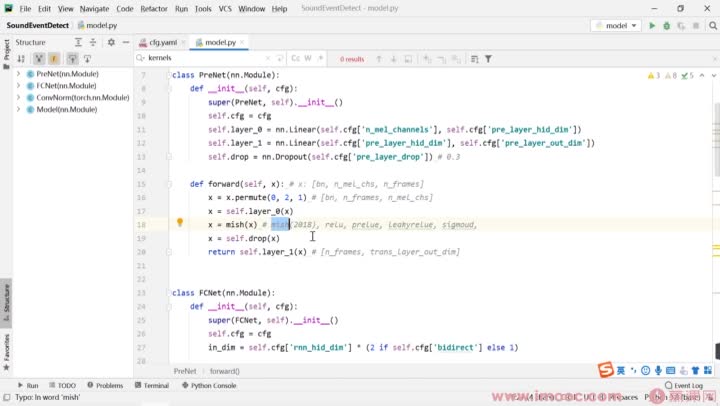Screen dimensions: 720x406
Task: Open the Event Log
Action: point(684,385)
